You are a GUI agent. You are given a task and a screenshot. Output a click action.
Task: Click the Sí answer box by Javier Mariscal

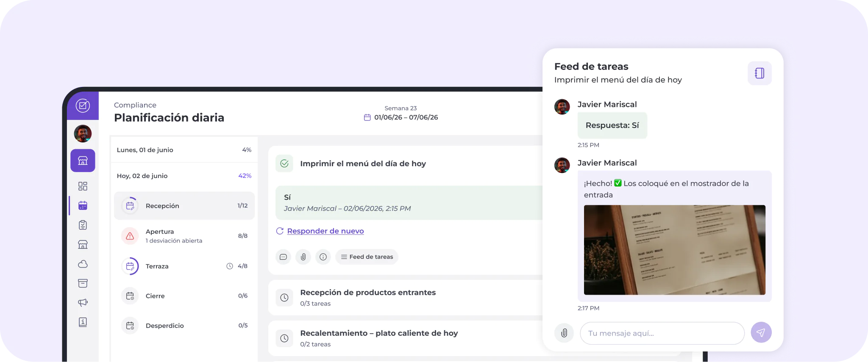pos(409,203)
